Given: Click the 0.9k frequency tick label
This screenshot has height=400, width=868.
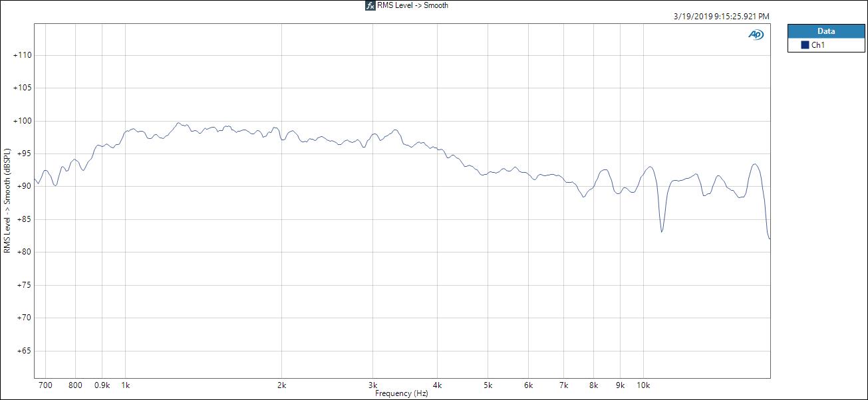Looking at the screenshot, I should click(x=102, y=385).
